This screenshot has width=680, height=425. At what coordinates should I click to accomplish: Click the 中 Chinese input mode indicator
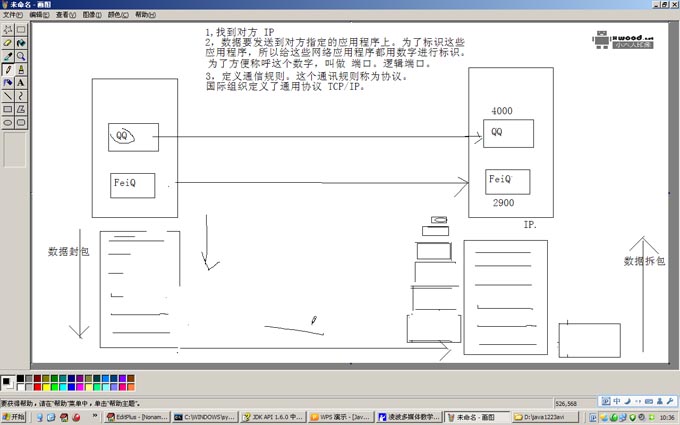click(x=617, y=401)
